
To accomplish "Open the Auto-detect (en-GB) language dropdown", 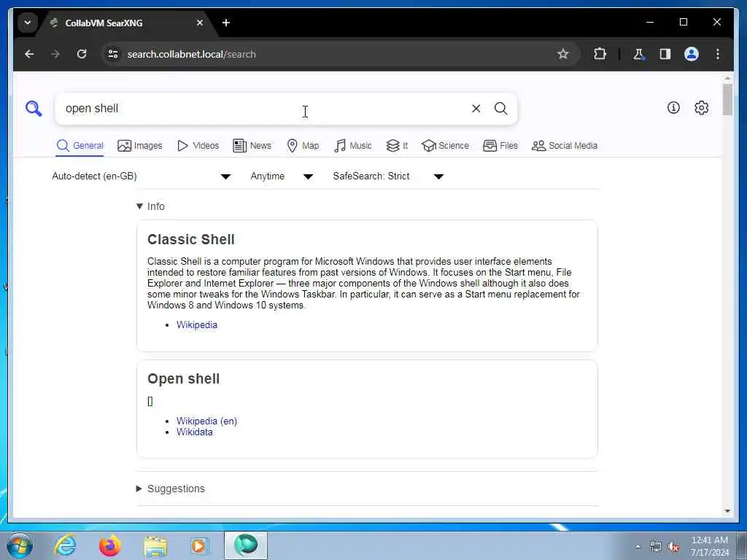I will (141, 176).
